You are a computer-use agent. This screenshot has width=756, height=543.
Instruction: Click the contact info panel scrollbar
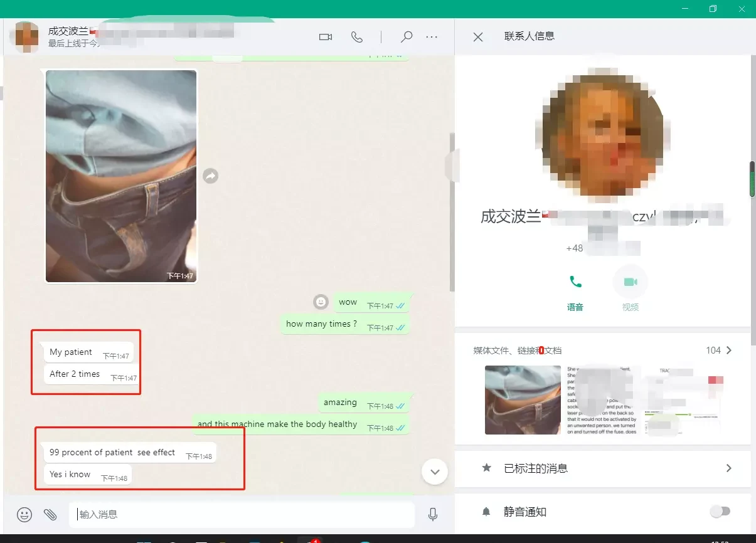click(752, 179)
